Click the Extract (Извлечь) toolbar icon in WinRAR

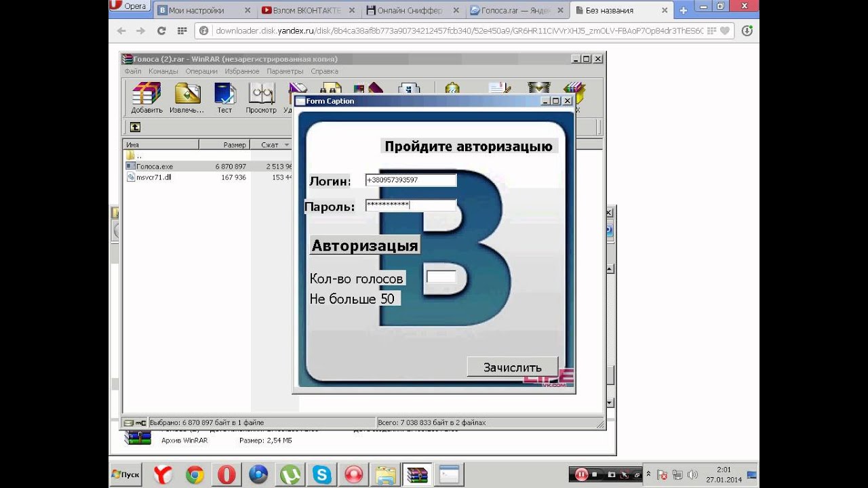click(187, 98)
